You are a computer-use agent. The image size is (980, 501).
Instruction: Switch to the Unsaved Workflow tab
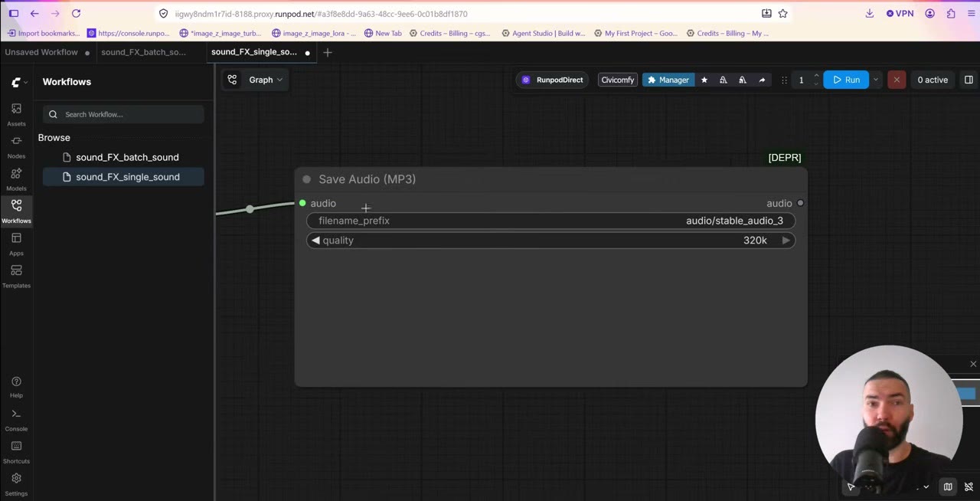(41, 52)
